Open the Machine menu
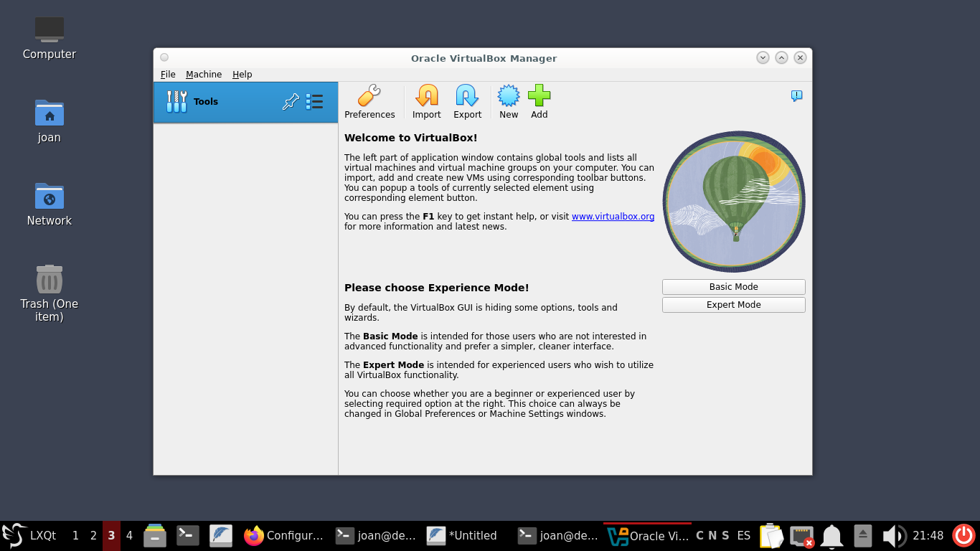980x551 pixels. (x=204, y=74)
